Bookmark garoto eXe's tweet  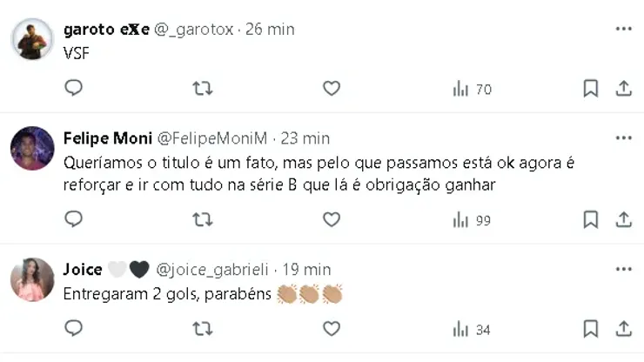590,88
